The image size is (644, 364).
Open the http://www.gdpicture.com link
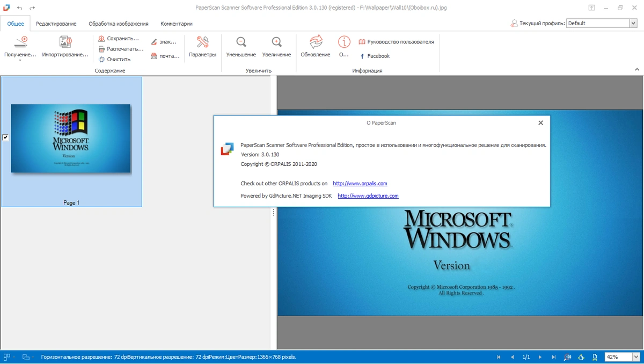[x=368, y=196]
